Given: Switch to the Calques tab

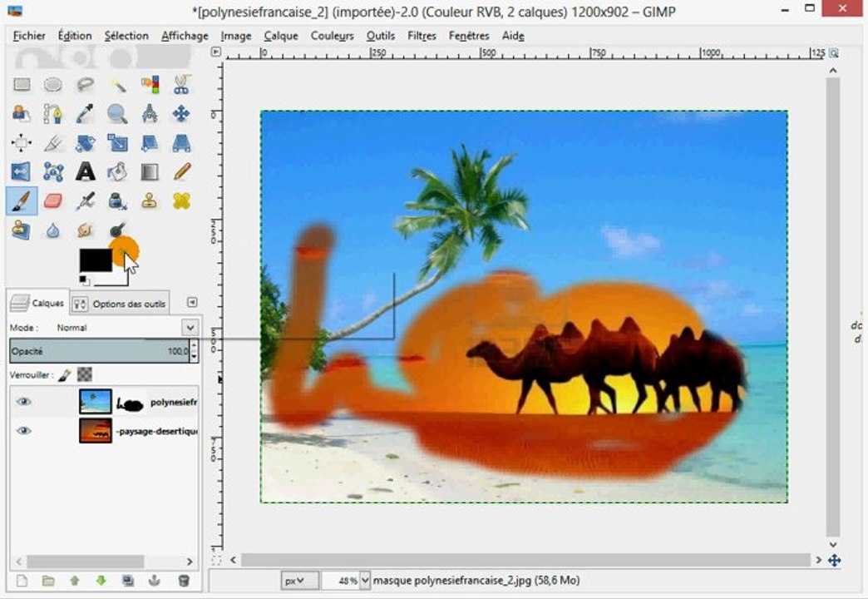Looking at the screenshot, I should click(x=38, y=303).
